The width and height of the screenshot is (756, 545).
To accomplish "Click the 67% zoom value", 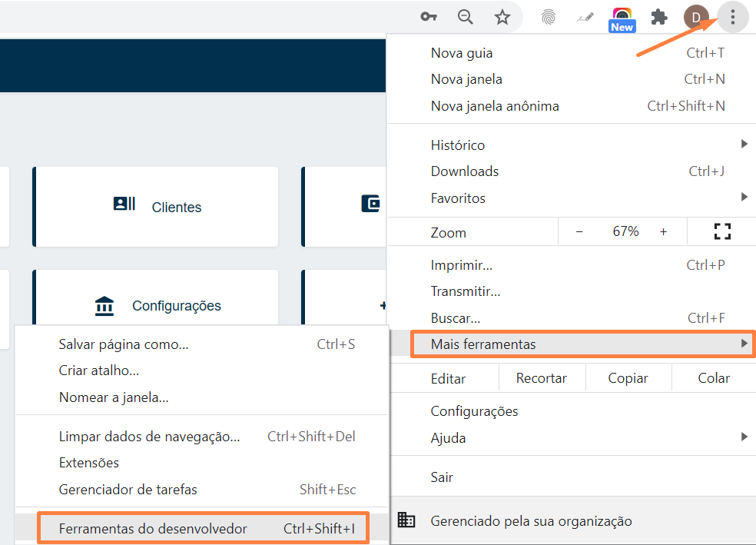I will 625,231.
